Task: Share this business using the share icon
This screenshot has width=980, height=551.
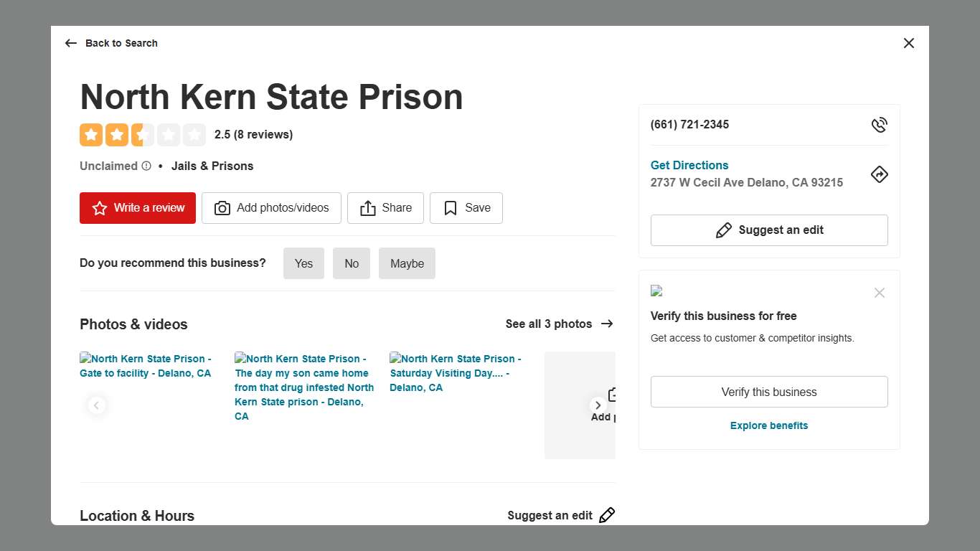Action: [369, 207]
